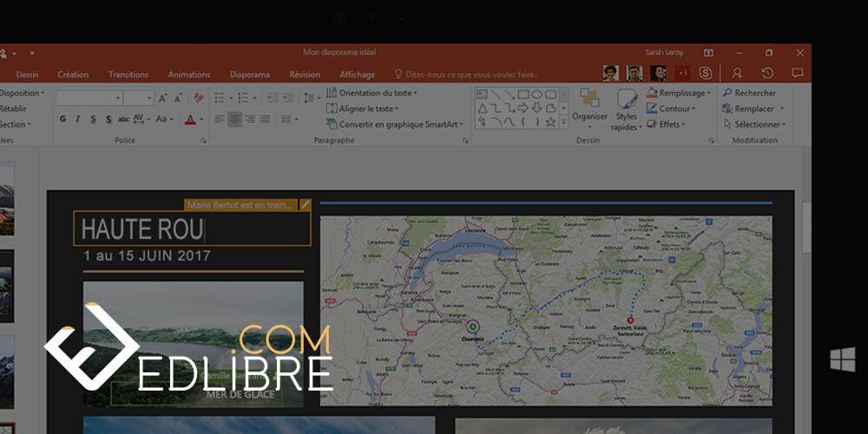
Task: Select the Rounded Rectangle shape
Action: 550,94
